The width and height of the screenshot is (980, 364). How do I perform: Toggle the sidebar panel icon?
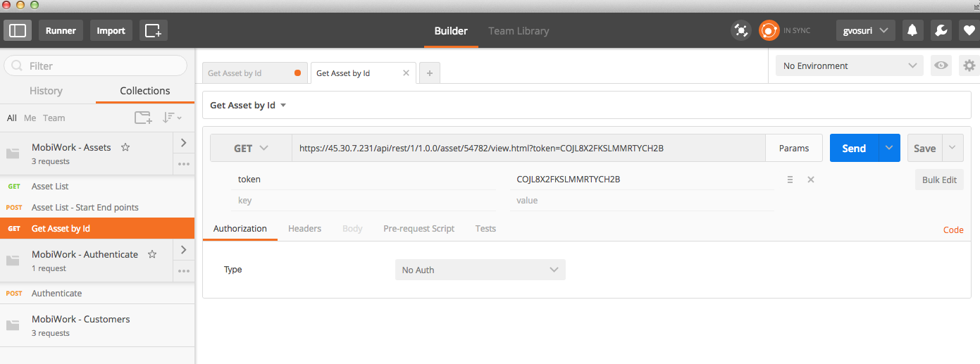[x=18, y=30]
